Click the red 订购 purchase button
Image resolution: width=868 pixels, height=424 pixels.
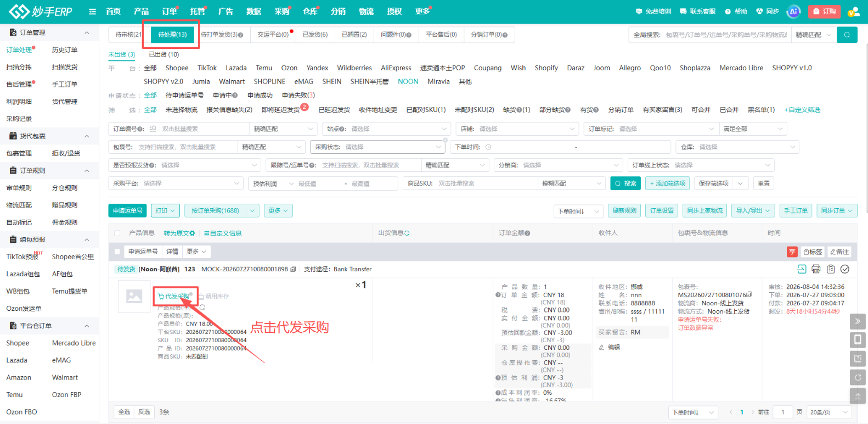click(x=824, y=12)
